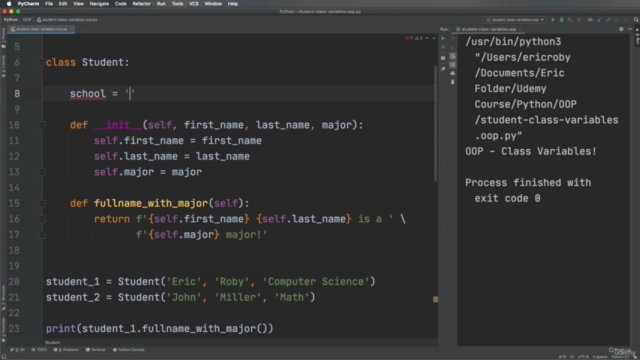Open the View menu
The width and height of the screenshot is (640, 360).
click(x=78, y=4)
